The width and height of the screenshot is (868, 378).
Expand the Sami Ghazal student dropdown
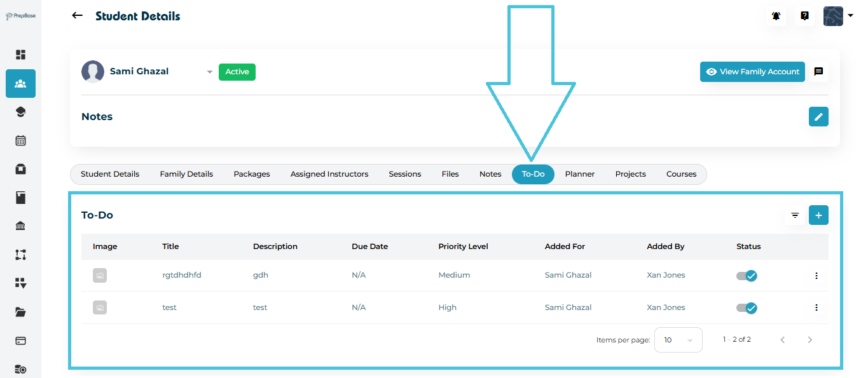coord(209,72)
